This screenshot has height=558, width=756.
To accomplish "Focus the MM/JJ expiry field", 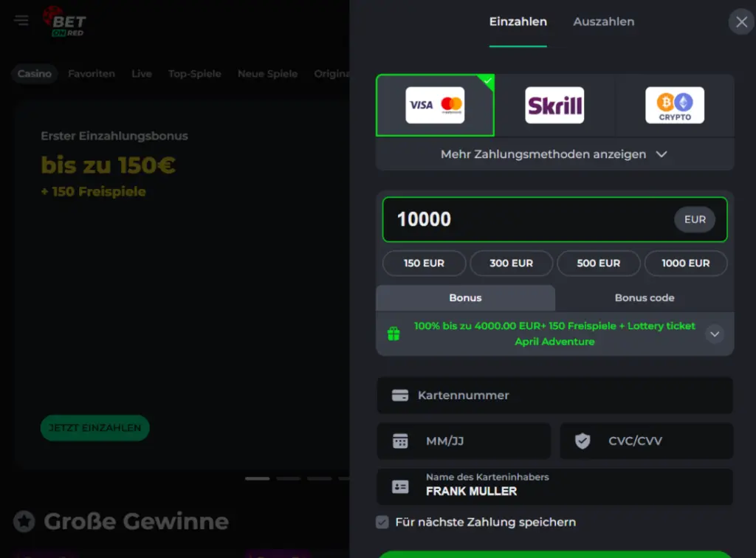I will (464, 441).
